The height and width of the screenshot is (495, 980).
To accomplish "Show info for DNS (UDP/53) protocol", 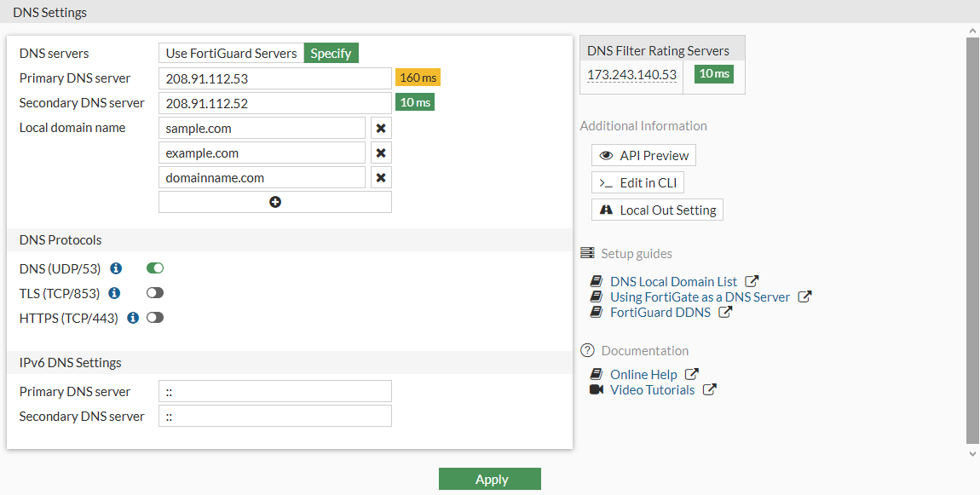I will click(x=116, y=268).
